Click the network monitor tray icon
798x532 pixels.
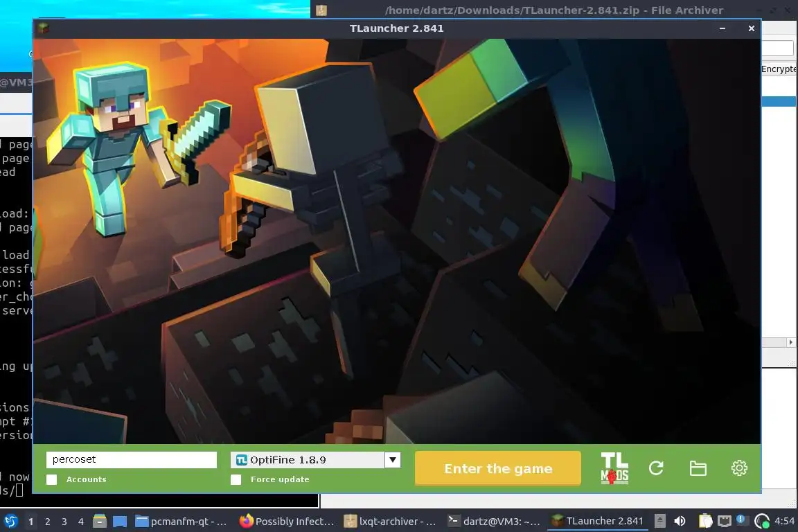click(724, 522)
